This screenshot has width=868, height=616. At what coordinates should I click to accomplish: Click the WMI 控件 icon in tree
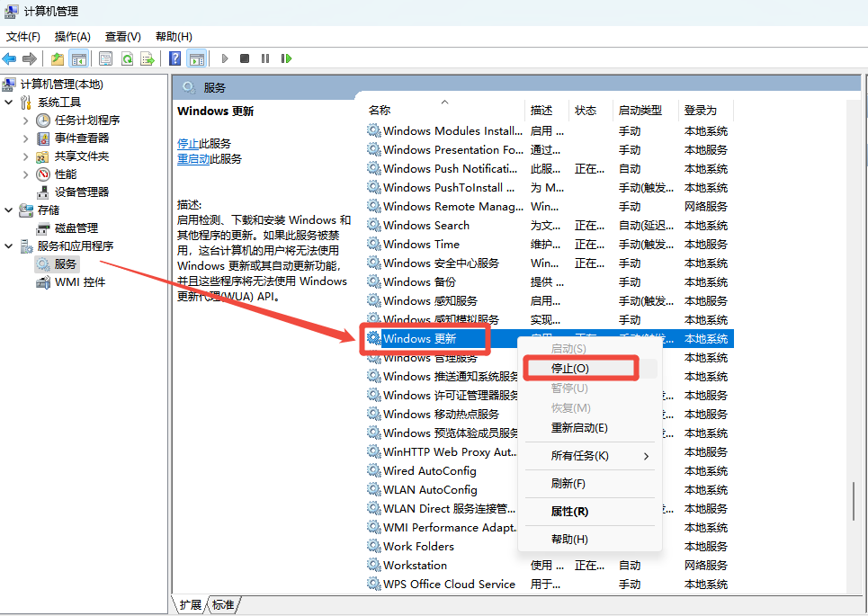click(x=42, y=282)
